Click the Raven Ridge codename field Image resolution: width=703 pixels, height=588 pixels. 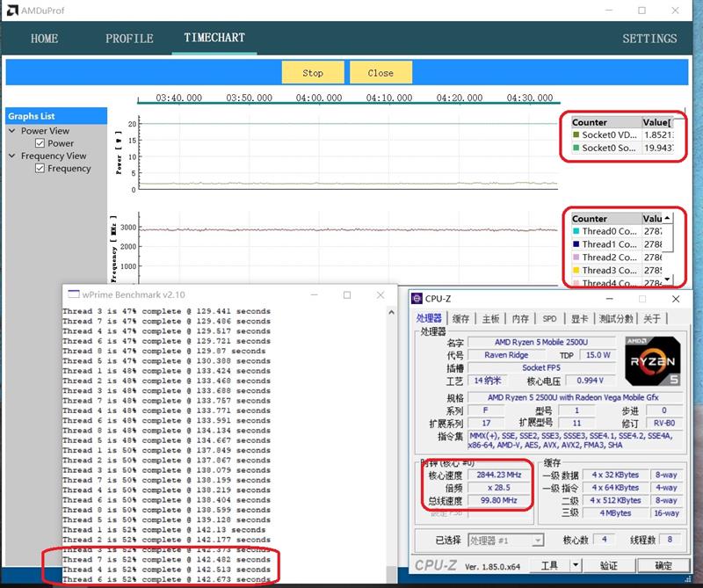click(506, 355)
